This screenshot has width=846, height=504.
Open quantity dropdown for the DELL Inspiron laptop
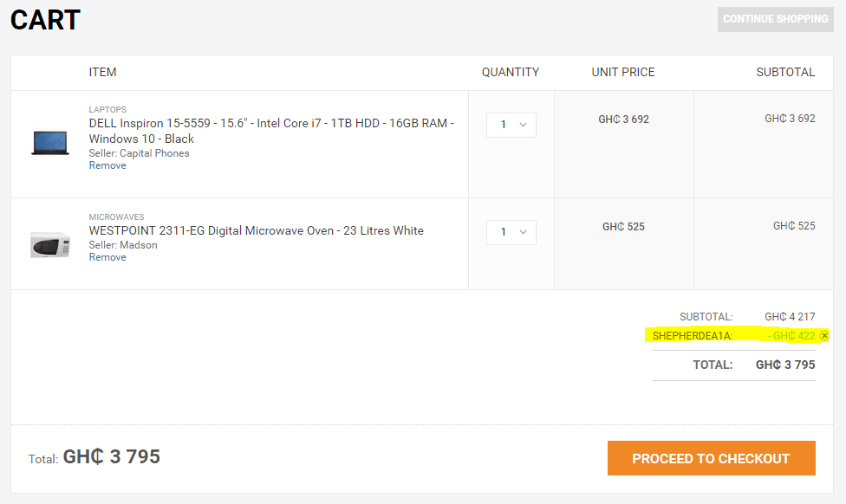tap(511, 125)
